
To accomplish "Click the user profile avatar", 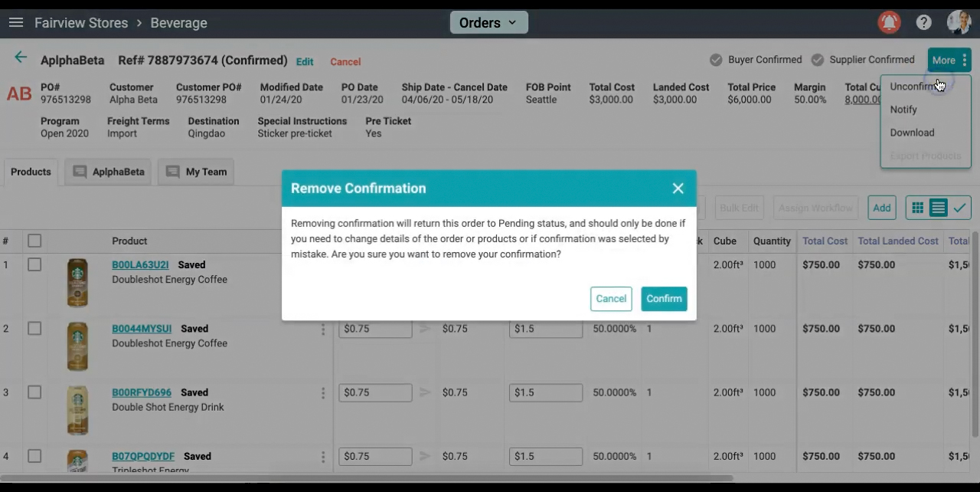I will (x=958, y=22).
